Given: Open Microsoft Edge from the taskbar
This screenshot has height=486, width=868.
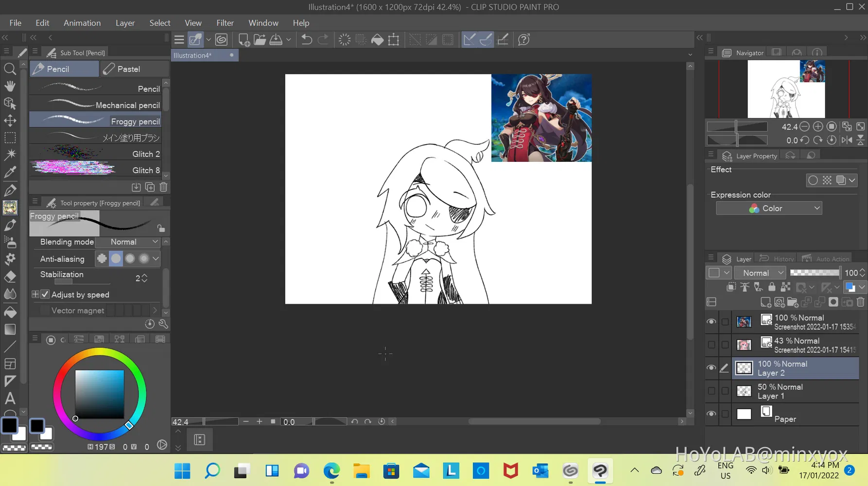Looking at the screenshot, I should [331, 471].
